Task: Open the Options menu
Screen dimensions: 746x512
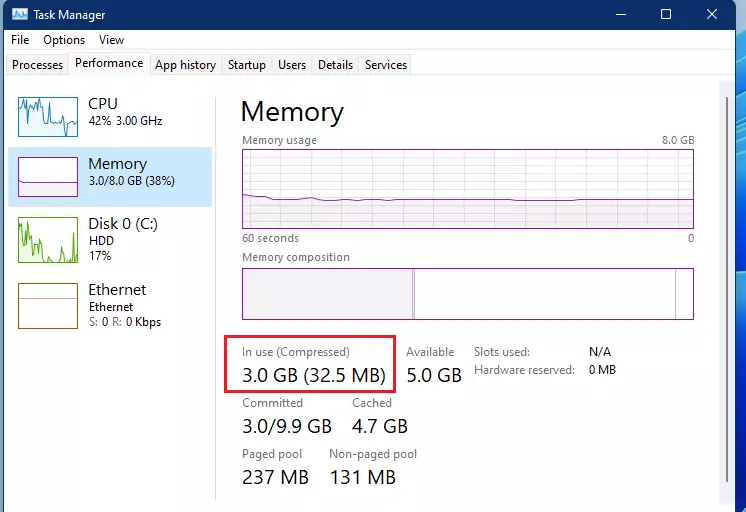Action: coord(64,40)
